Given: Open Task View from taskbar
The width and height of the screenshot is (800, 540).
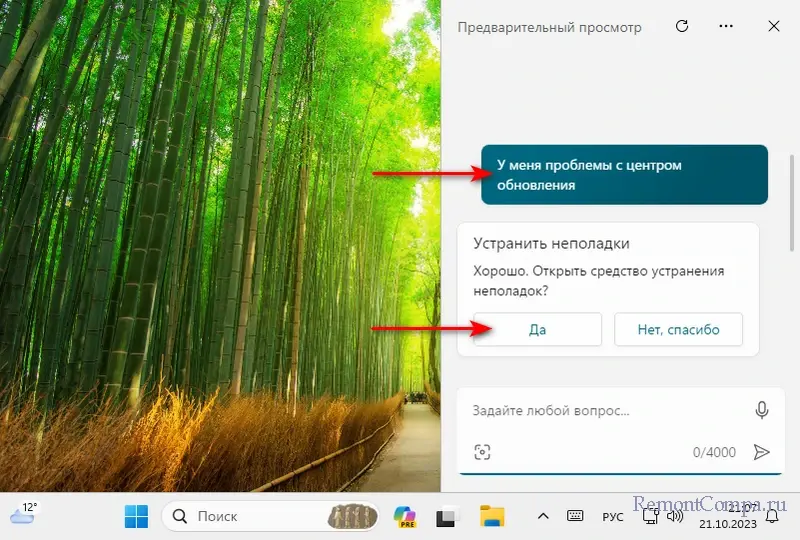Looking at the screenshot, I should coord(446,517).
